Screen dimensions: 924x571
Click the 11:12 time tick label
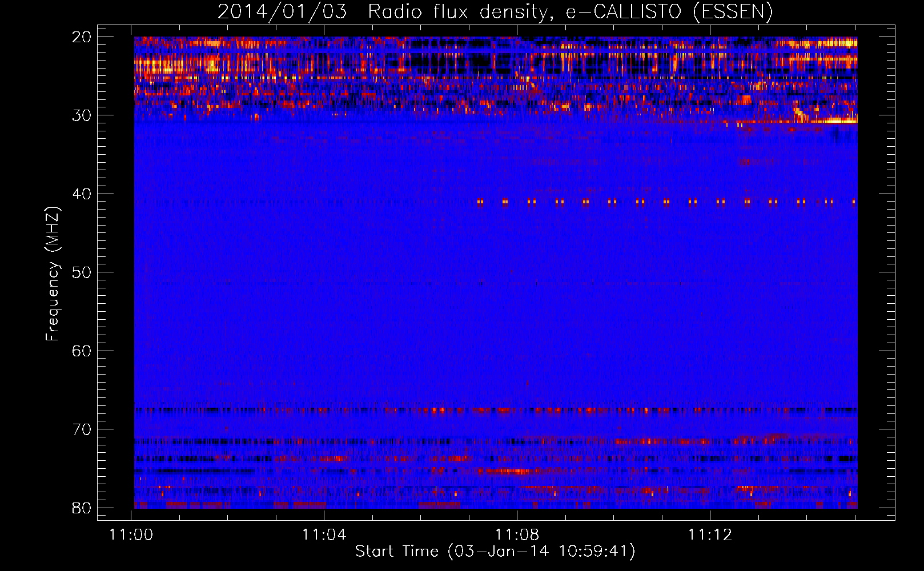pyautogui.click(x=710, y=535)
